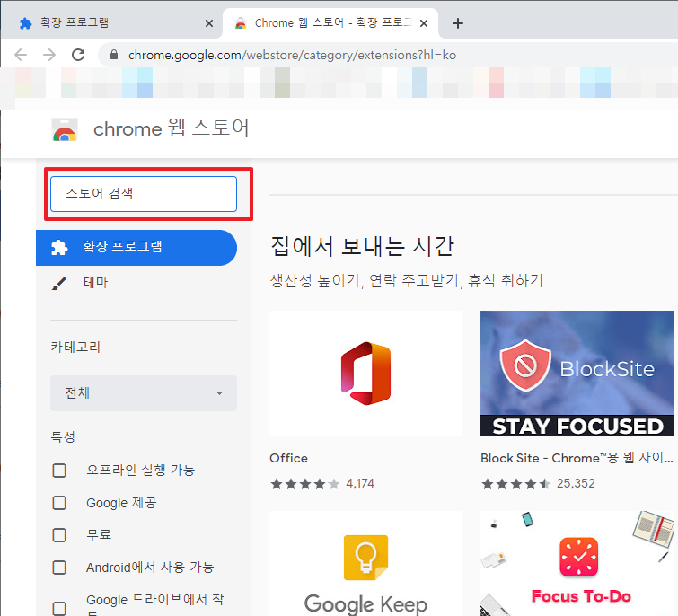Open the Google Keep extension card
The width and height of the screenshot is (678, 616).
click(365, 564)
